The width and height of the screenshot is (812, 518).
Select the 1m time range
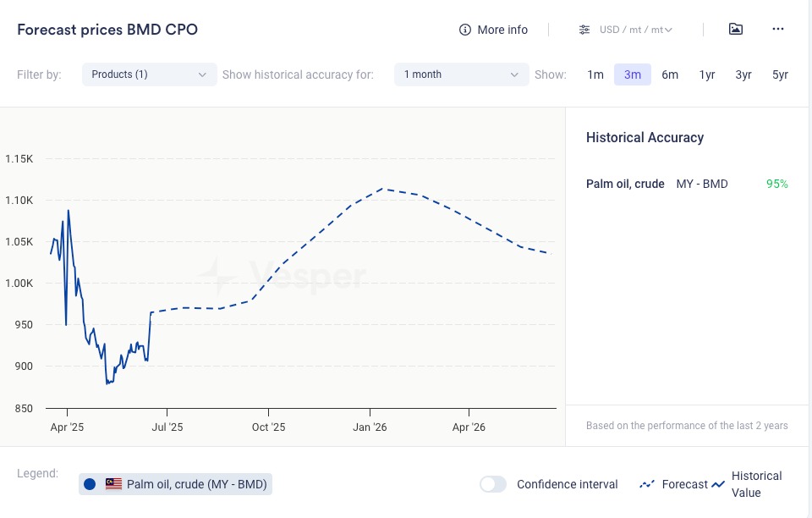(x=595, y=74)
